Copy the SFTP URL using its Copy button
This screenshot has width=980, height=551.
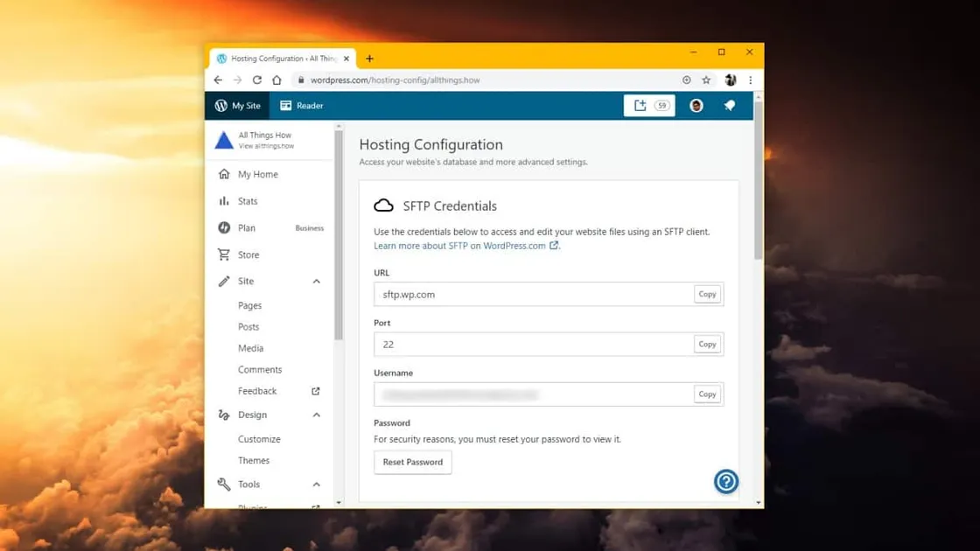(x=707, y=294)
